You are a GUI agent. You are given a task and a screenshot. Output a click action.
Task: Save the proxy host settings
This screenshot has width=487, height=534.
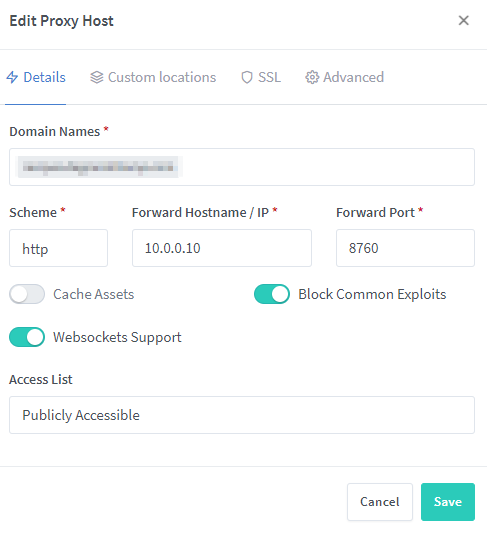[x=448, y=502]
